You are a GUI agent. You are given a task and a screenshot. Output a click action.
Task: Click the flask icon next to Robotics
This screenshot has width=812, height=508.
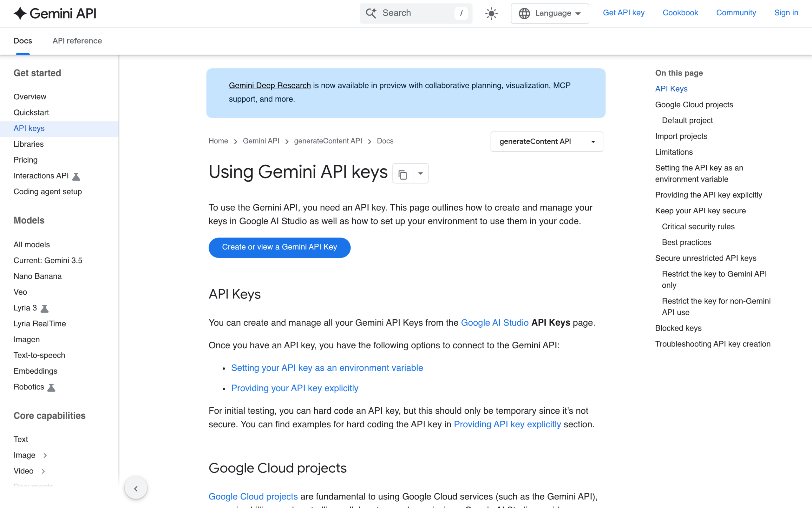click(51, 387)
